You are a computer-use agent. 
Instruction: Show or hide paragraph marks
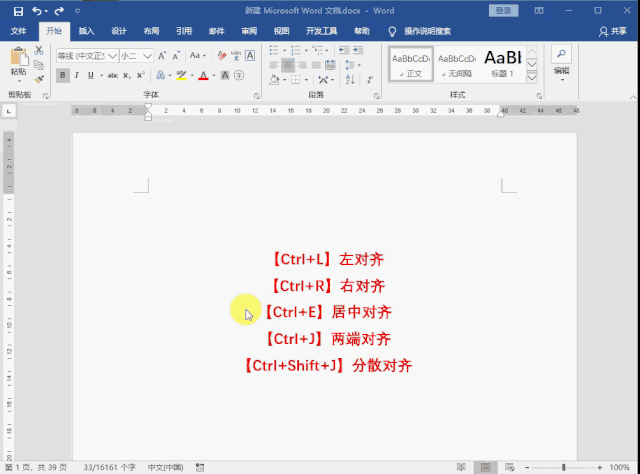click(369, 80)
